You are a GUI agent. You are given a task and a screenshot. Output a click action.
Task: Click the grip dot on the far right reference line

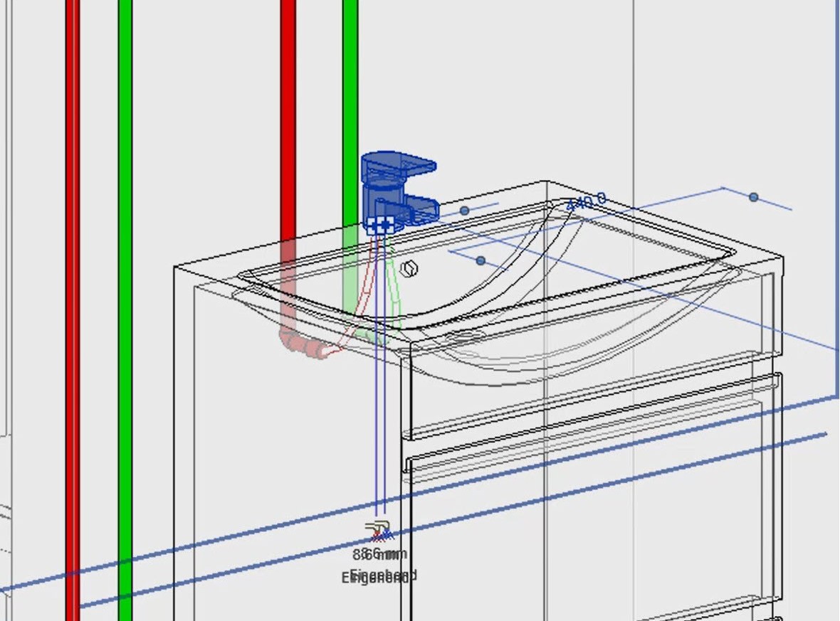[x=753, y=196]
